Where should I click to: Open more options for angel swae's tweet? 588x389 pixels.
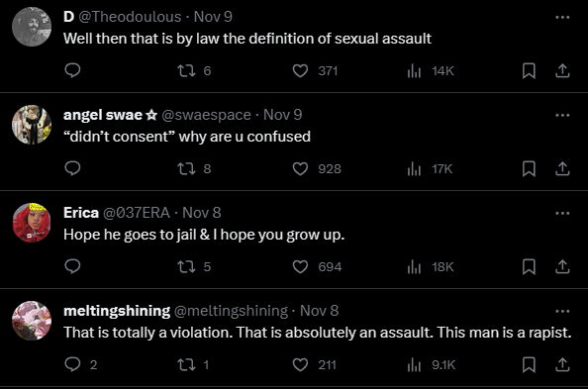point(562,115)
